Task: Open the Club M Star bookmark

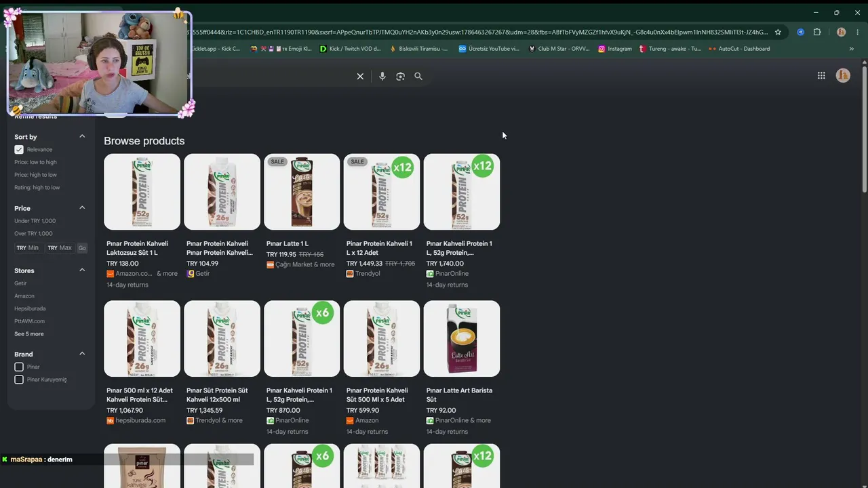Action: point(559,49)
